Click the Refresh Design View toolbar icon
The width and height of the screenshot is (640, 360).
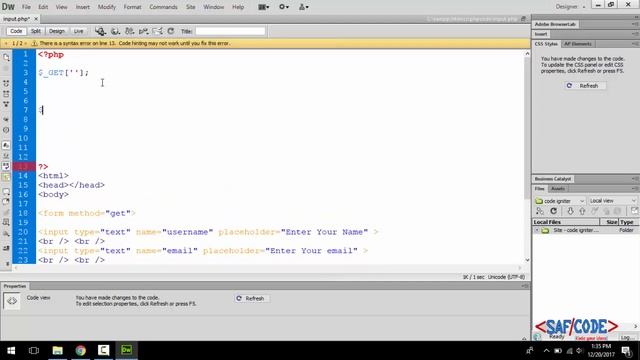(171, 31)
